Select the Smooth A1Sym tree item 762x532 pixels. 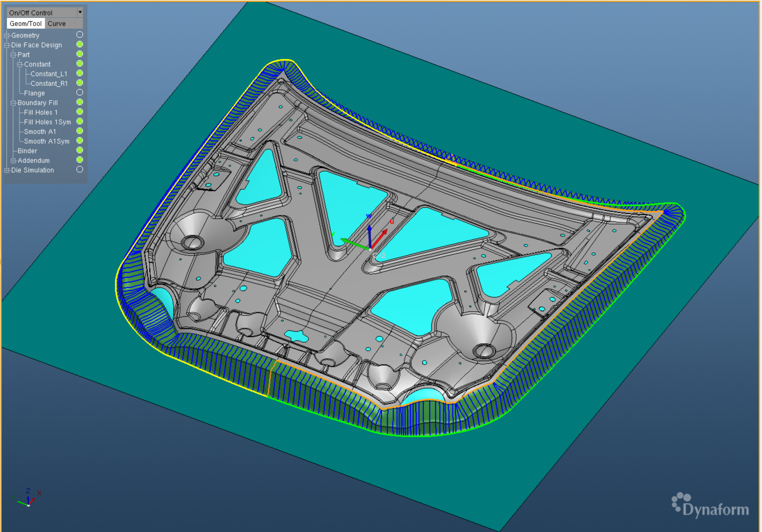pos(47,141)
